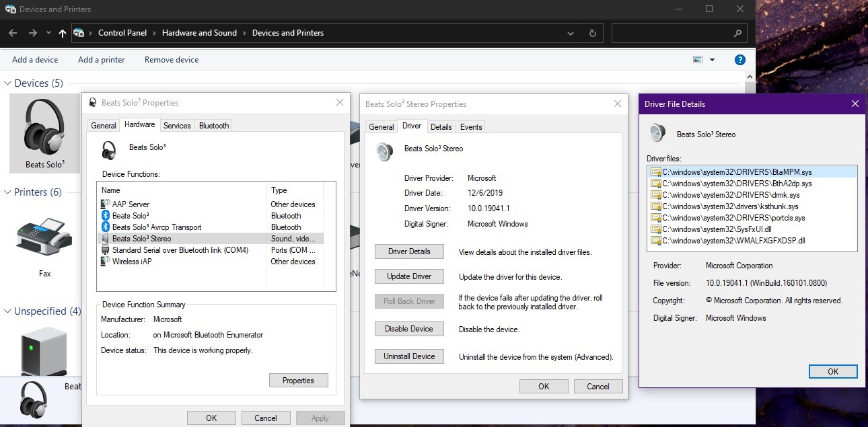Open the Events tab in Stereo Properties

click(471, 127)
